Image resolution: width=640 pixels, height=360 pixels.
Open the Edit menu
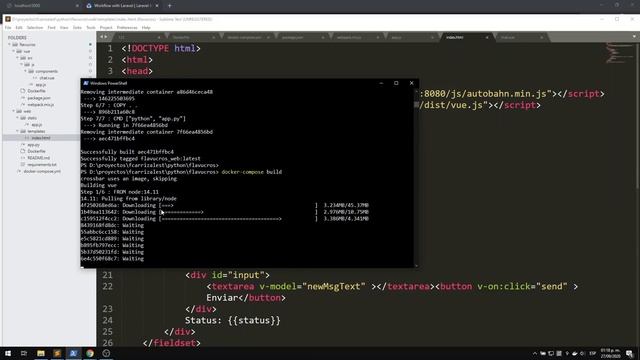click(x=19, y=27)
